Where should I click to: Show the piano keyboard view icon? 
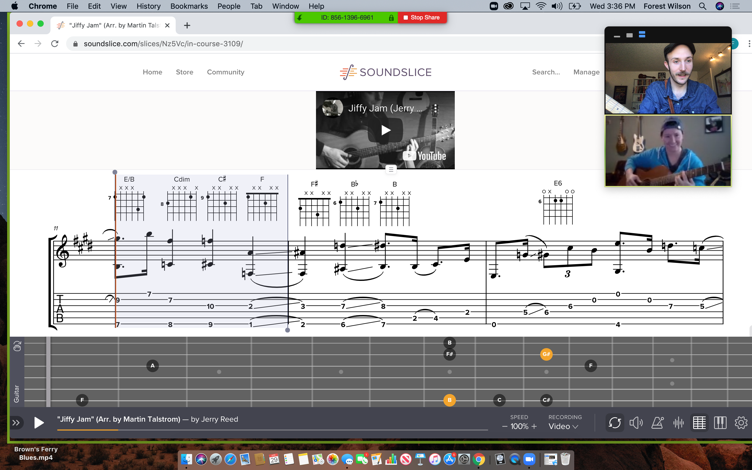(x=720, y=423)
